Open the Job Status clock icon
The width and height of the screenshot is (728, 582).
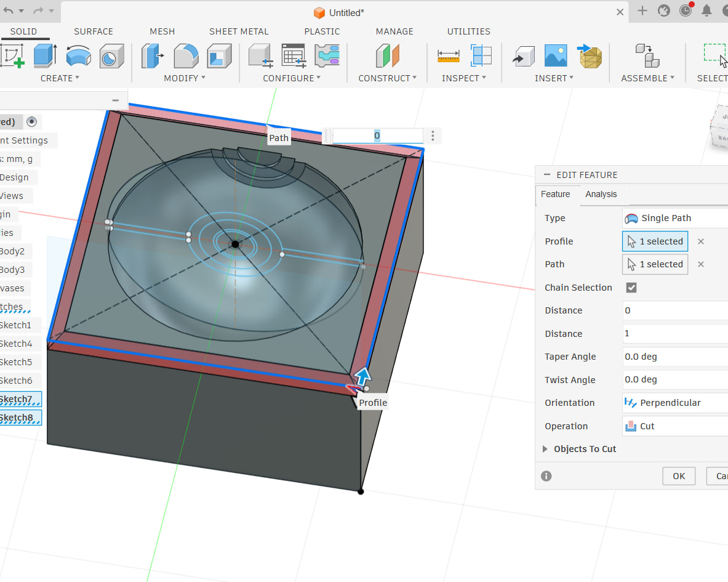pos(686,10)
